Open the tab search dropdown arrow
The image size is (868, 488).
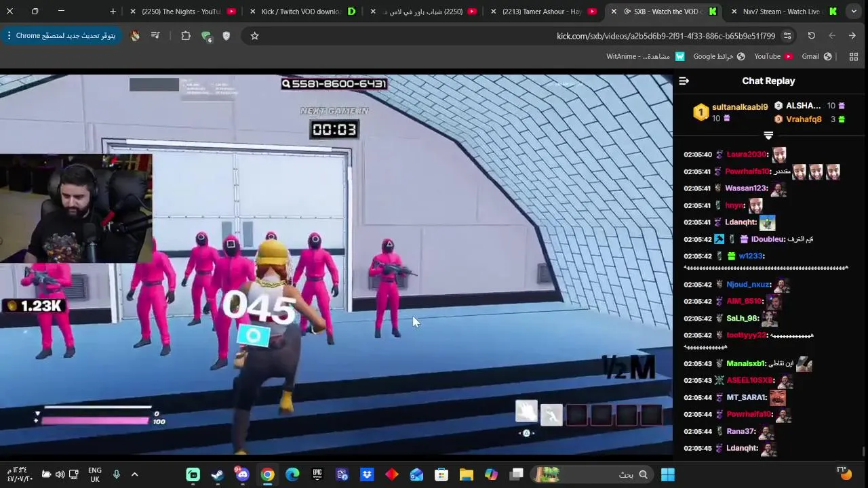point(854,12)
